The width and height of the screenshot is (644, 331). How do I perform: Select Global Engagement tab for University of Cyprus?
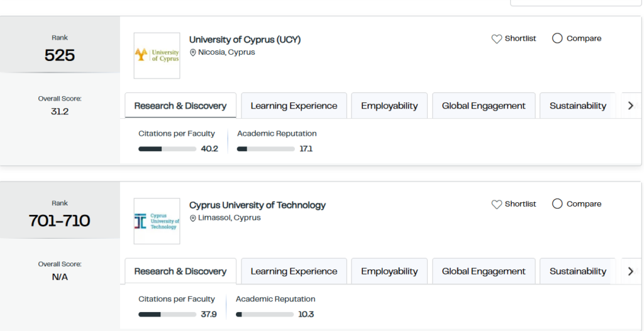tap(484, 106)
